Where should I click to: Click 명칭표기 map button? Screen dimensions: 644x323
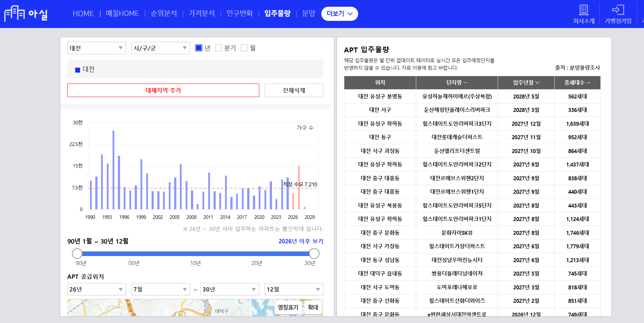click(x=288, y=307)
